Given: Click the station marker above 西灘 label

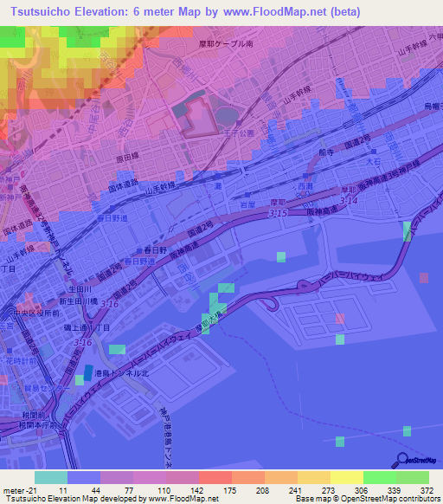Looking at the screenshot, I should [305, 176].
